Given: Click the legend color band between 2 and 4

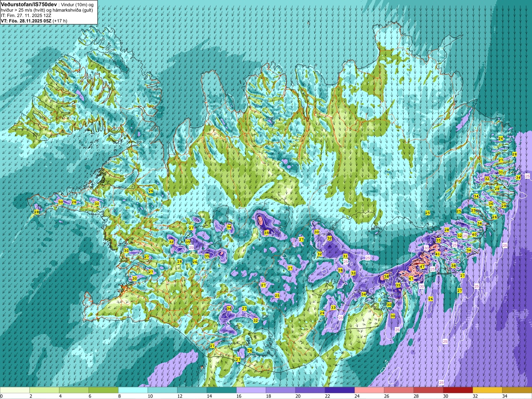Looking at the screenshot, I should tap(44, 390).
